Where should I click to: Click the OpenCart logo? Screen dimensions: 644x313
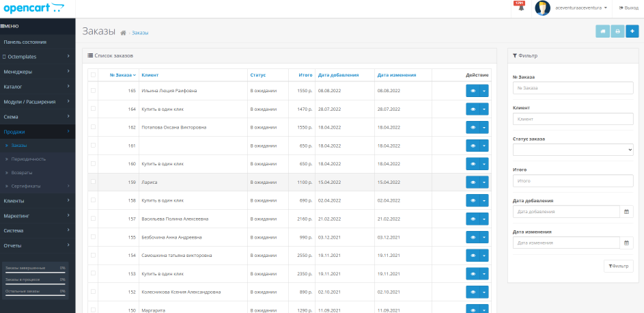33,8
